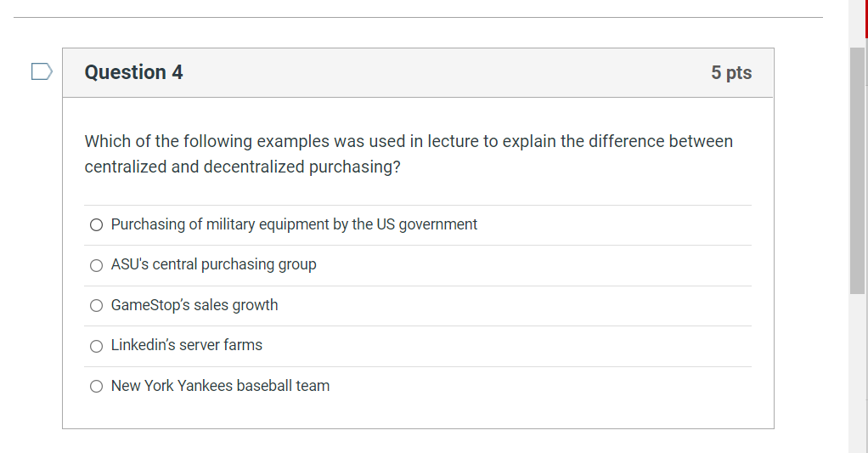
Task: Click the 5 pts label
Action: tap(731, 73)
